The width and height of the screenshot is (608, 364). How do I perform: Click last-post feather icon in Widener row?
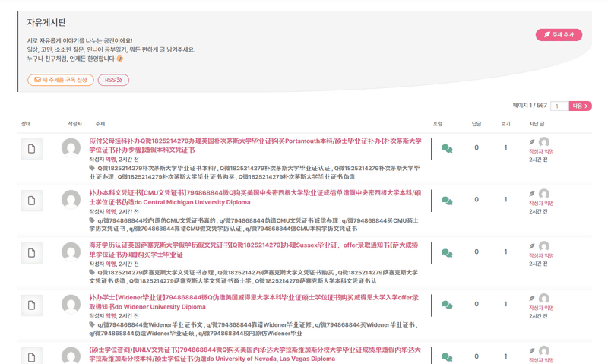[532, 299]
